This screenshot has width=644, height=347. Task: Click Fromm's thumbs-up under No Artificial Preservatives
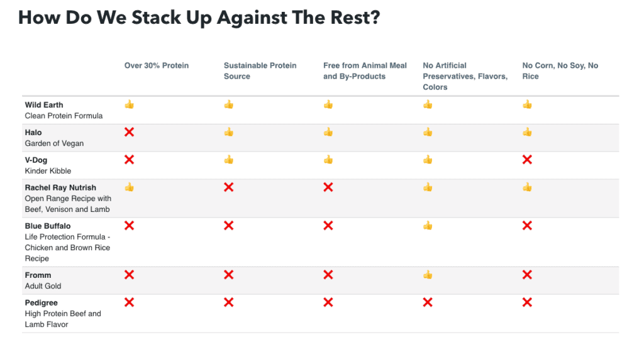(x=428, y=275)
